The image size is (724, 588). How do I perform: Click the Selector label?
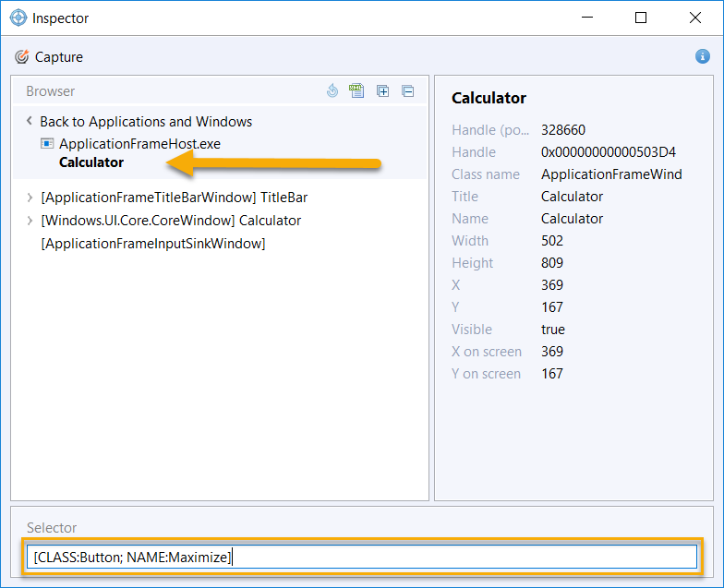(52, 528)
